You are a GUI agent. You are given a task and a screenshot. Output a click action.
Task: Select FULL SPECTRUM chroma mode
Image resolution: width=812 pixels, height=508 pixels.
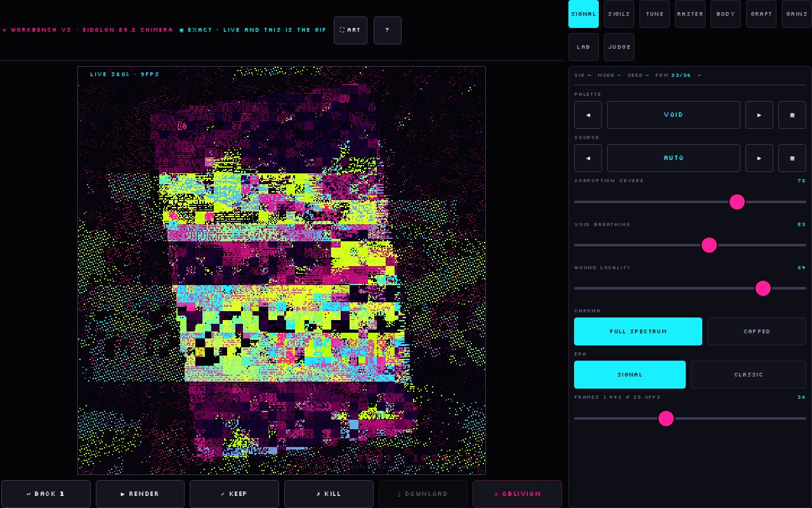click(638, 331)
